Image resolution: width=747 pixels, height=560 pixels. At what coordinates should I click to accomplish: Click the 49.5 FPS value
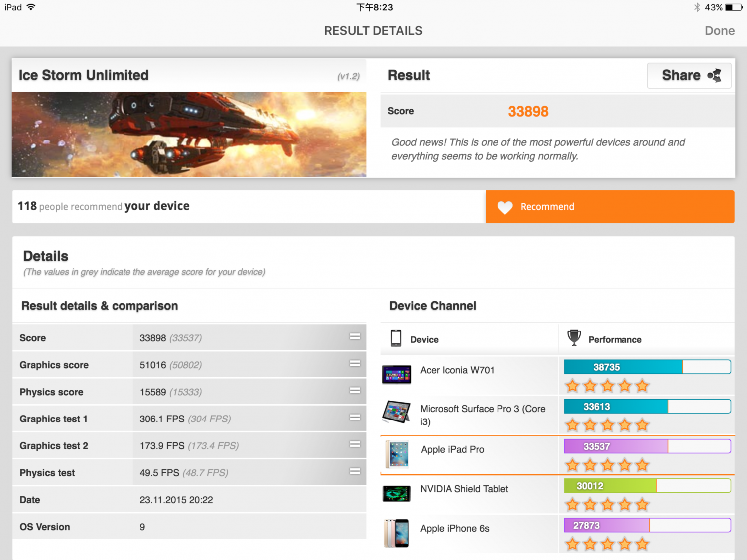tap(159, 472)
